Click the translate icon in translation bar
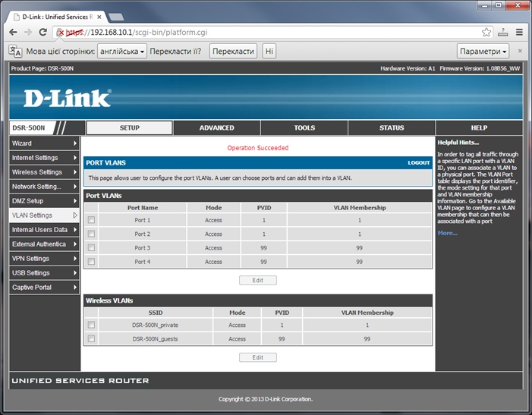This screenshot has height=415, width=532. pos(14,51)
